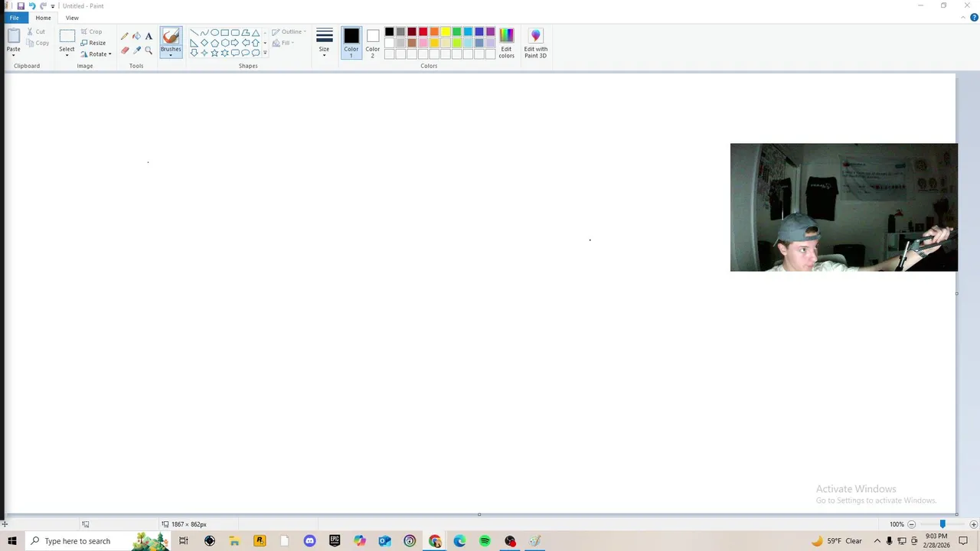
Task: Activate Color 2 background selector
Action: point(372,44)
